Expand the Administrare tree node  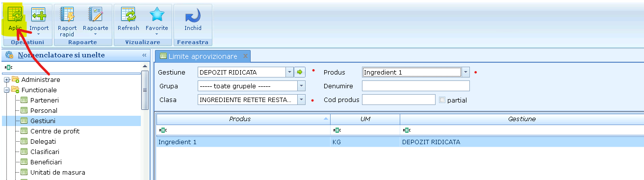pos(6,79)
